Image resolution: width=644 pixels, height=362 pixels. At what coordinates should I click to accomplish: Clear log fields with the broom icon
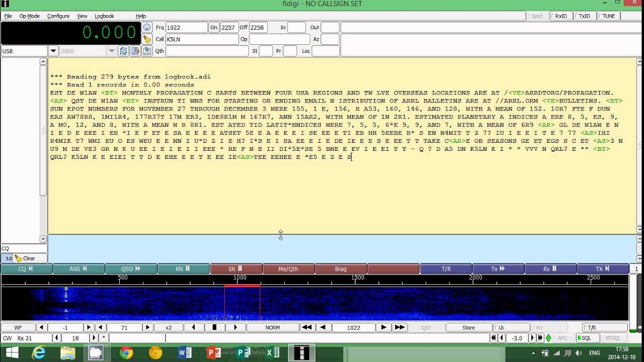(147, 39)
